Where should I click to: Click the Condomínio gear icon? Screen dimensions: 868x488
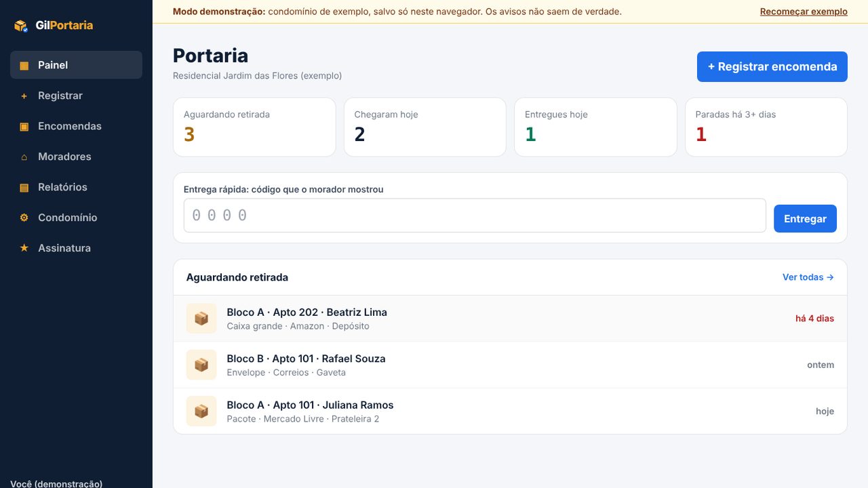pos(24,218)
